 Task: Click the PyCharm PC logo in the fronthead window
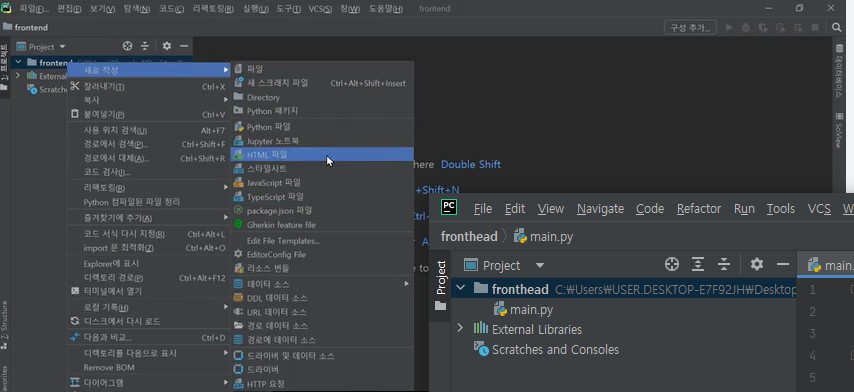tap(449, 207)
